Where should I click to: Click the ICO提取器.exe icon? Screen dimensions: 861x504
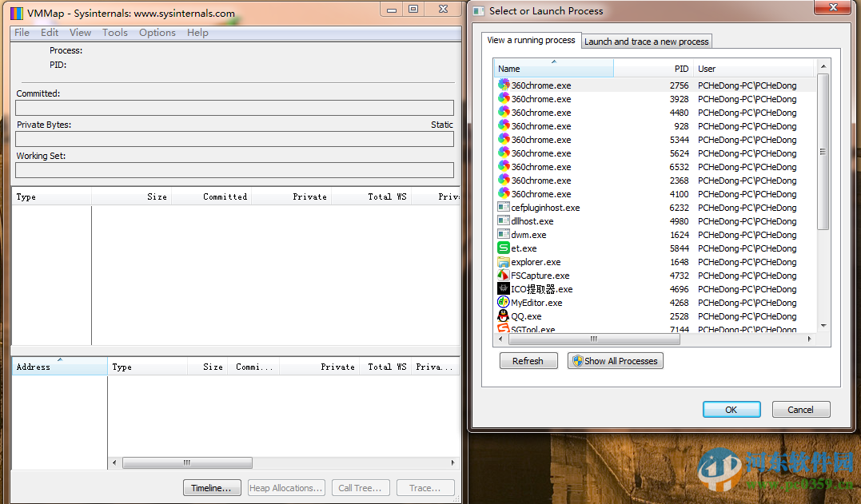[x=504, y=288]
